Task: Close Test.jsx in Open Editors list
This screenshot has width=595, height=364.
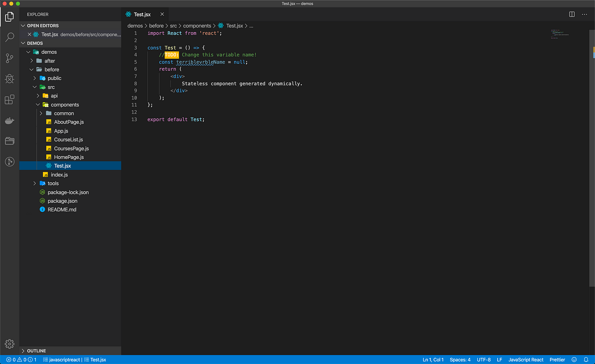Action: [x=29, y=34]
